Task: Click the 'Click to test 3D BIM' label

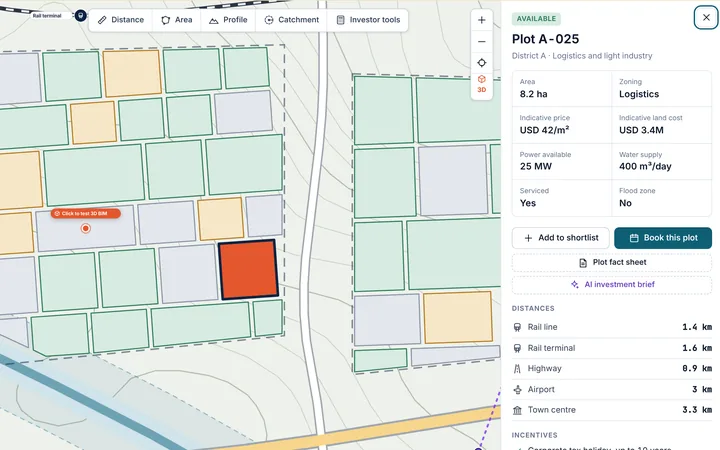Action: tap(85, 214)
